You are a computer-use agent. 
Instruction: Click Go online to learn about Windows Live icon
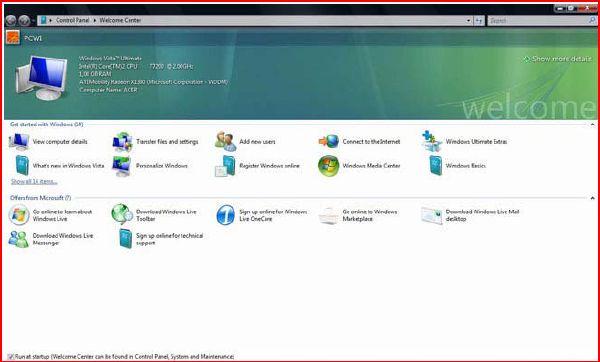coord(19,215)
